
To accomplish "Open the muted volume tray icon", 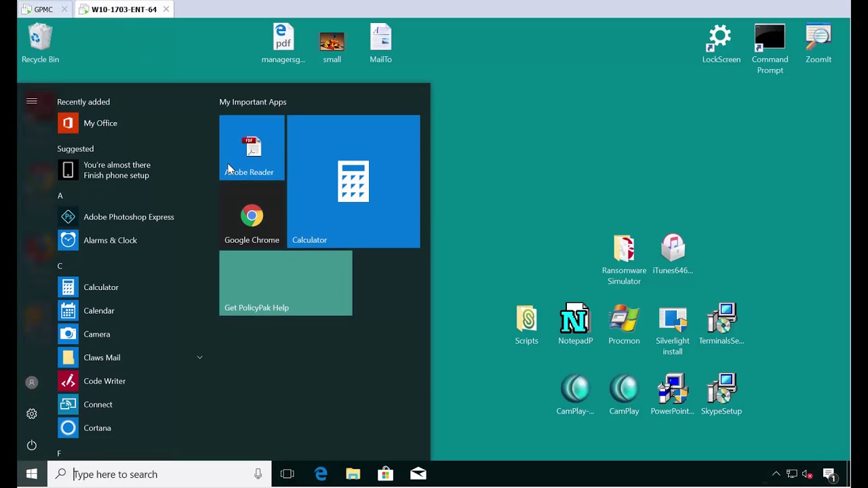I will click(x=807, y=474).
